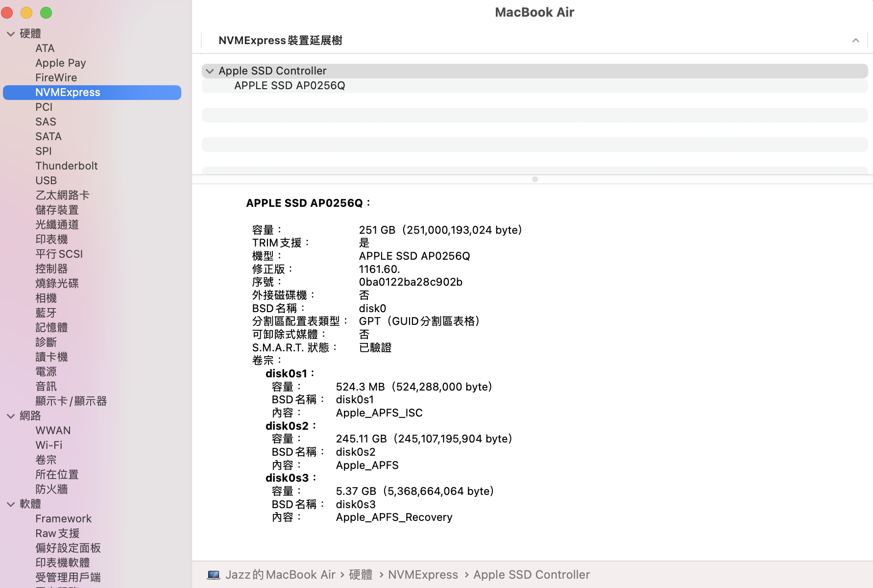Select NVMExpress in the sidebar
This screenshot has width=873, height=588.
click(92, 93)
